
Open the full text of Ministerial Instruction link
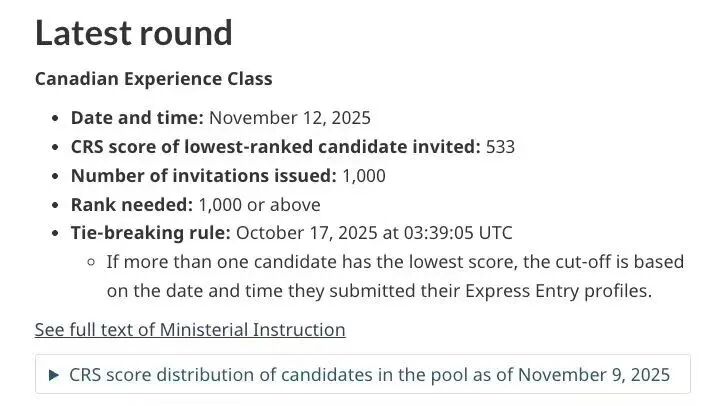click(190, 329)
